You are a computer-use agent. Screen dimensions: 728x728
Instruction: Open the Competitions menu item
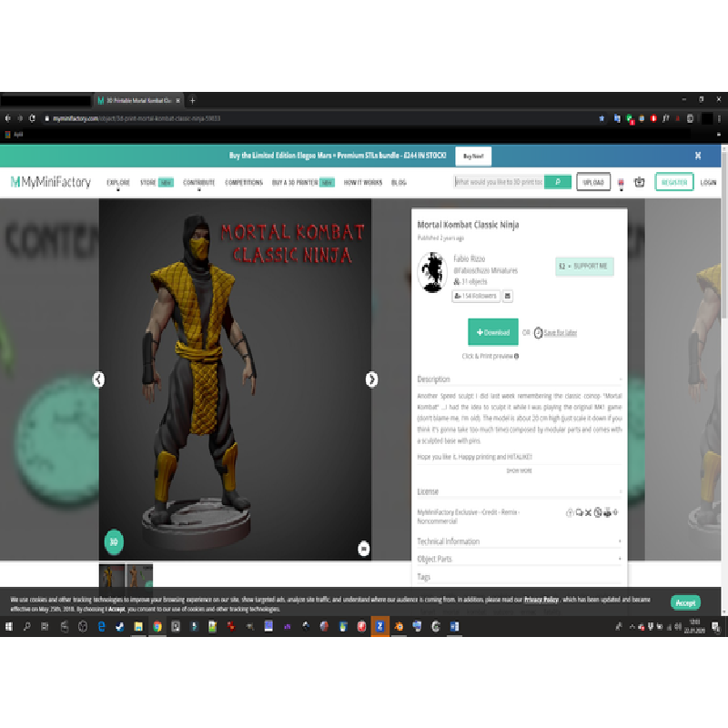pyautogui.click(x=244, y=183)
